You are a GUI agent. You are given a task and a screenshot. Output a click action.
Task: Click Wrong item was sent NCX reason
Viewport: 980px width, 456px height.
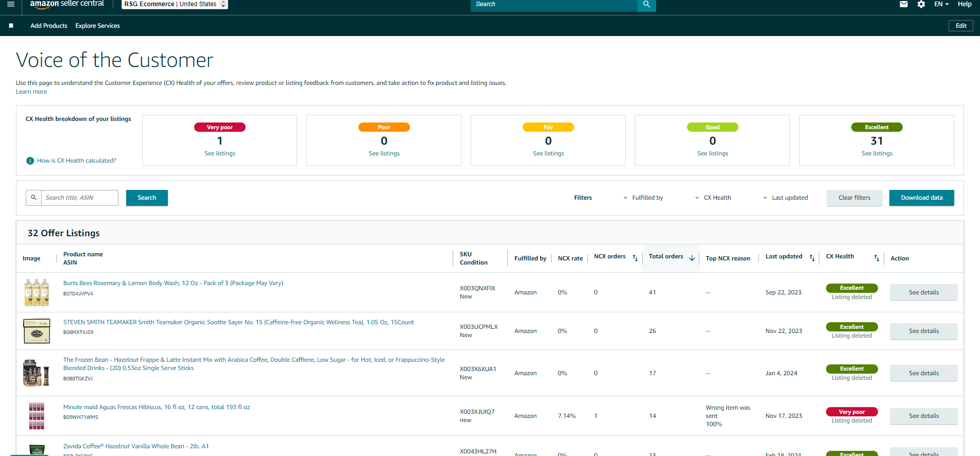tap(728, 412)
